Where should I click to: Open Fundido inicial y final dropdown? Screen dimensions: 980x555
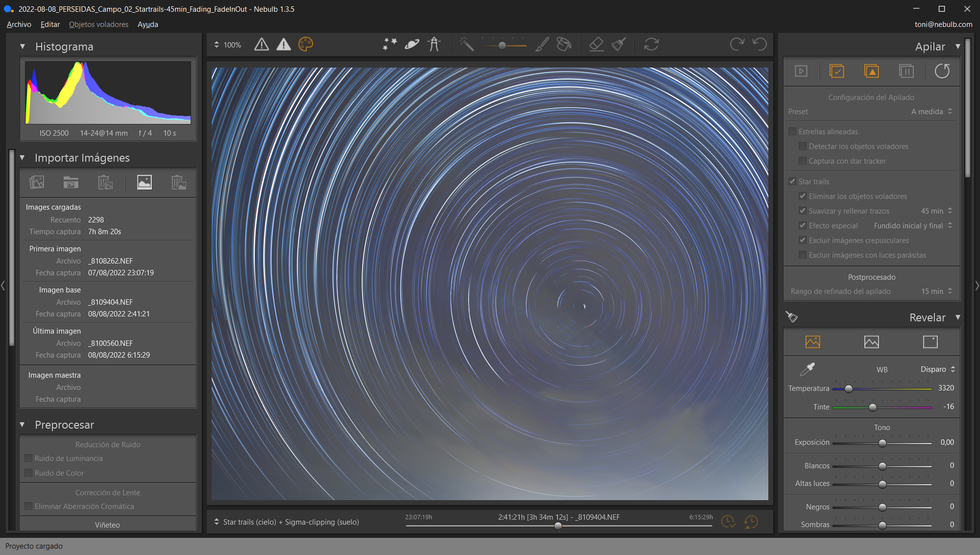tap(913, 226)
